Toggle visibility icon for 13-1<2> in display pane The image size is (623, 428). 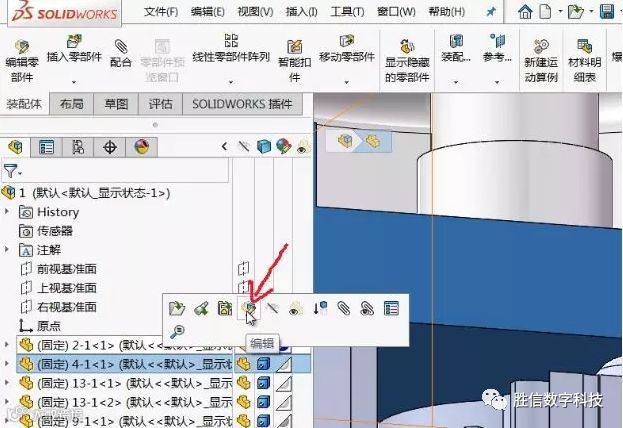[x=244, y=402]
